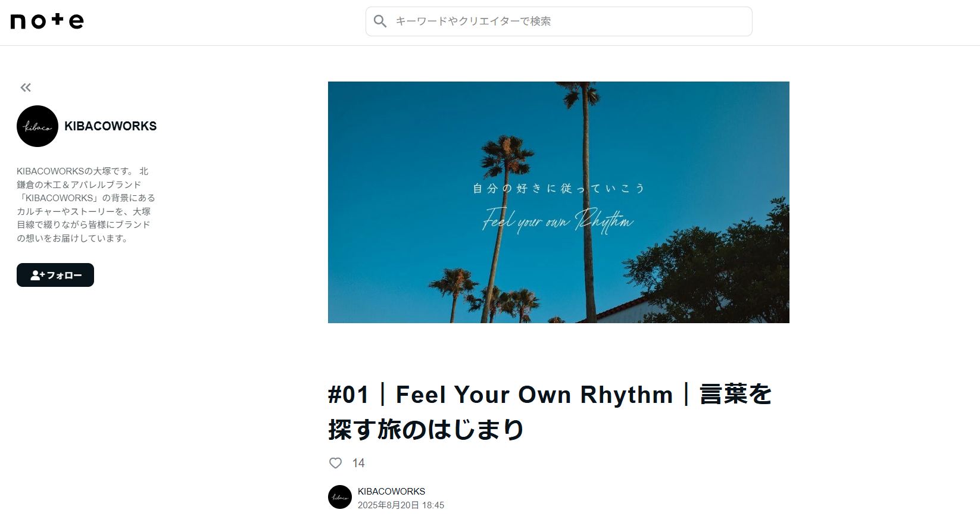Click the second title line 探す旅のはじまり

click(426, 429)
